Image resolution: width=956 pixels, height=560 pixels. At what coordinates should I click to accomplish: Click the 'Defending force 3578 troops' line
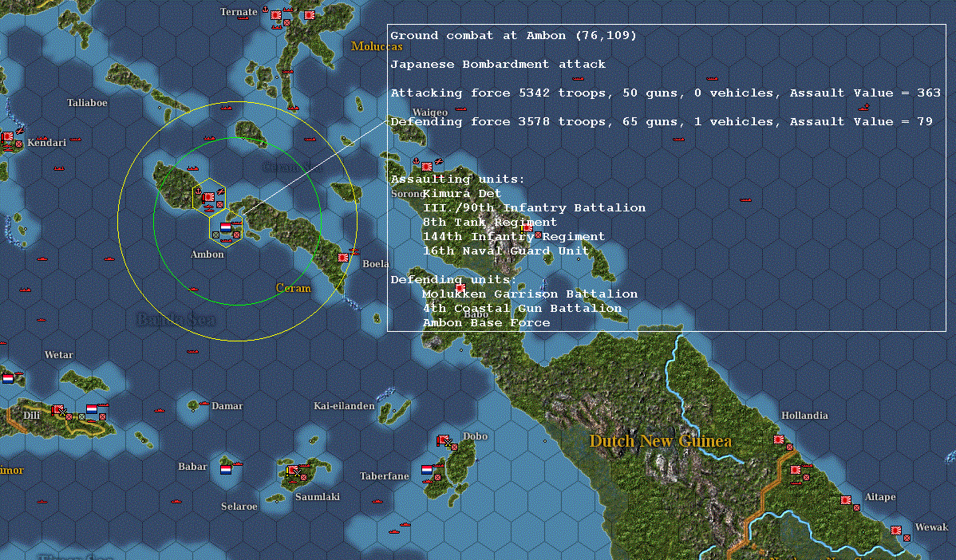[x=662, y=121]
